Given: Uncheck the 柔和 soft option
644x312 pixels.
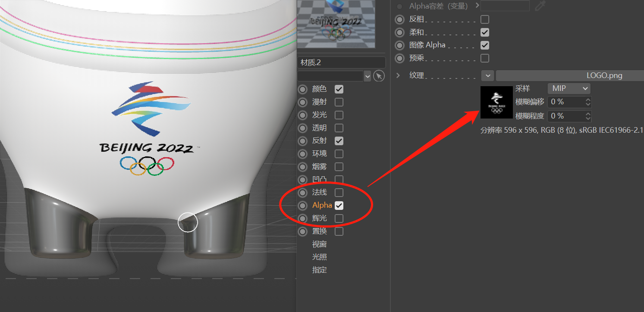Looking at the screenshot, I should [x=485, y=32].
